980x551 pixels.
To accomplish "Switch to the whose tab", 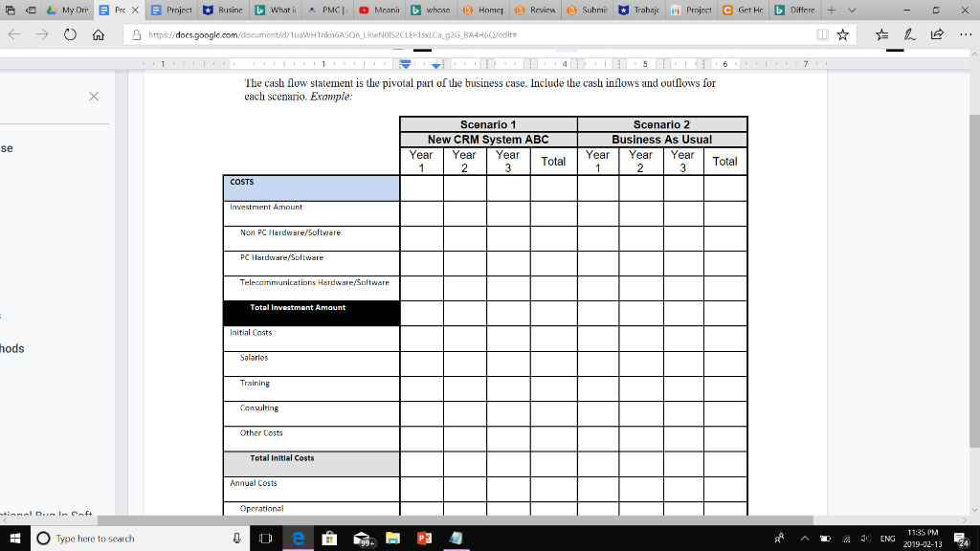I will (x=431, y=10).
